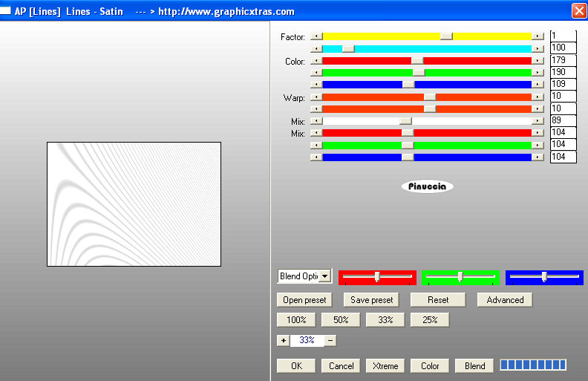588x381 pixels.
Task: Click the cyan slider value field 100
Action: click(x=563, y=48)
